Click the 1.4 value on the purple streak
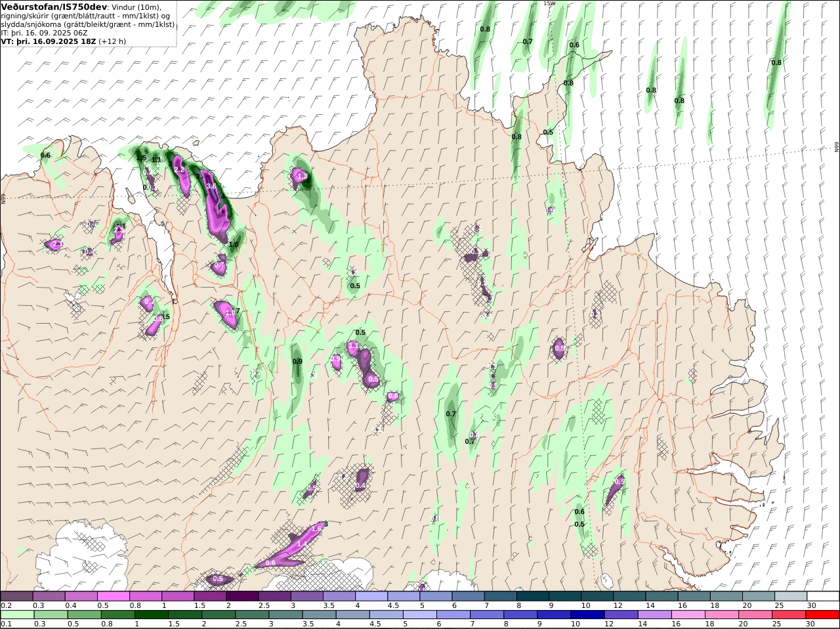The height and width of the screenshot is (629, 840). coord(302,544)
